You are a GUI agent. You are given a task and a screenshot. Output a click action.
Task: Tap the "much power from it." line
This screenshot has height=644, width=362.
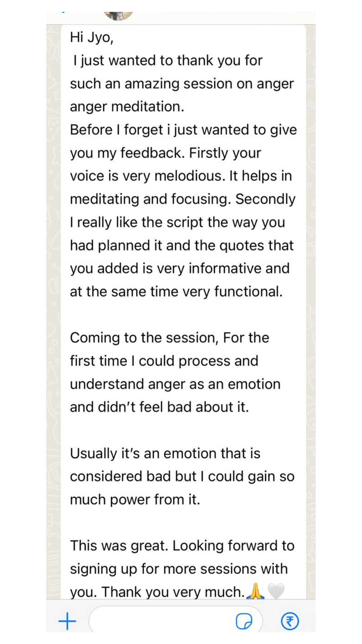[135, 500]
